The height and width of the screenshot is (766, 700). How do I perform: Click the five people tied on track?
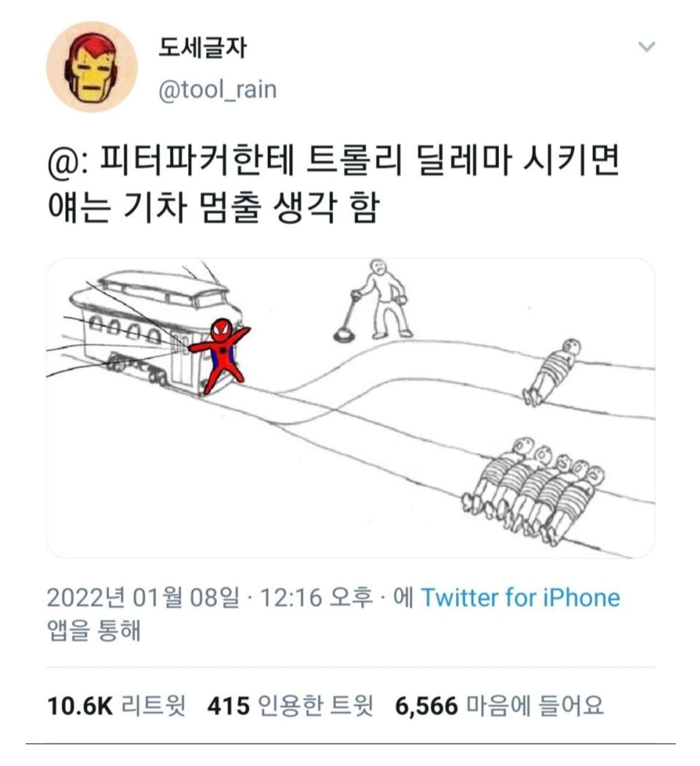(x=533, y=491)
